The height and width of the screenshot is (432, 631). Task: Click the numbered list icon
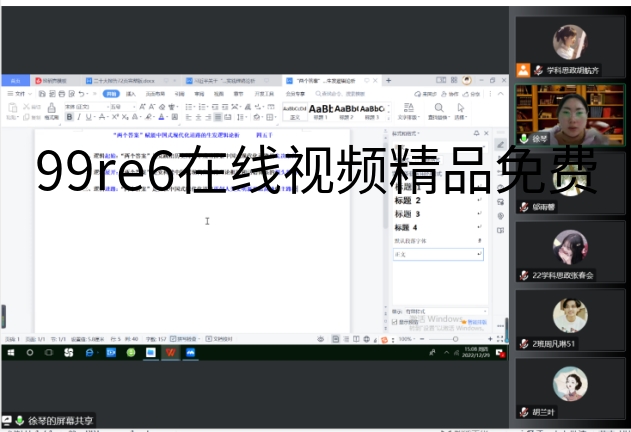pos(202,107)
